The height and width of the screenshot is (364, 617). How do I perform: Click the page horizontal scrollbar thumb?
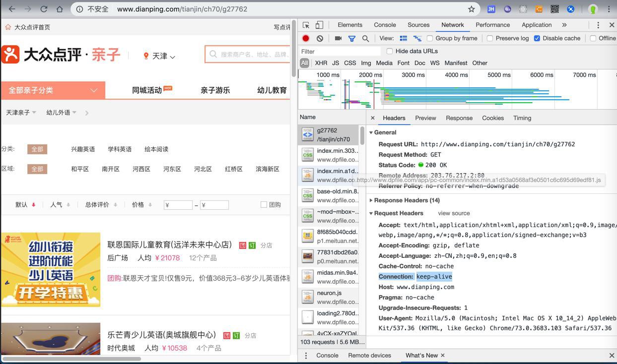pos(71,359)
